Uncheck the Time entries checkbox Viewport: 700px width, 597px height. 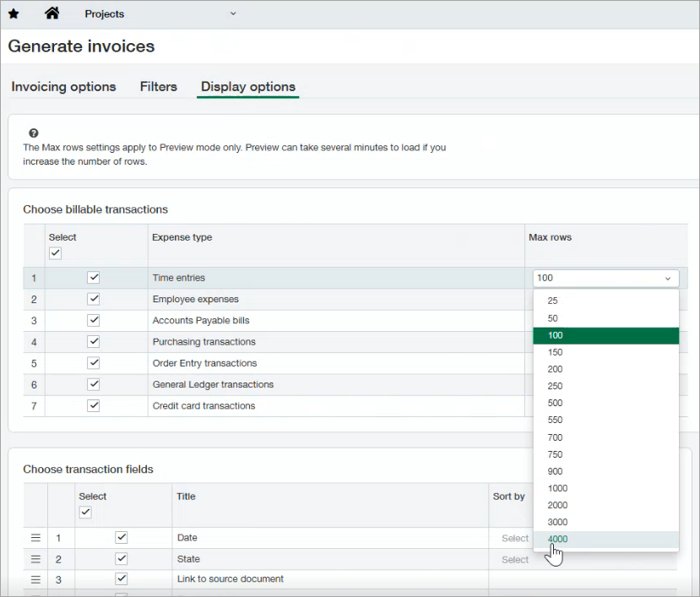click(93, 277)
